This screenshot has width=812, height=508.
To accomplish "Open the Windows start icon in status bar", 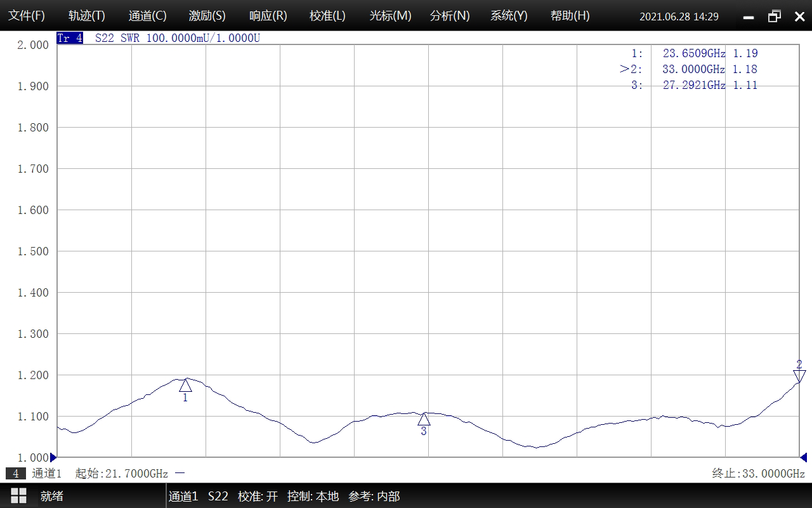I will [18, 496].
